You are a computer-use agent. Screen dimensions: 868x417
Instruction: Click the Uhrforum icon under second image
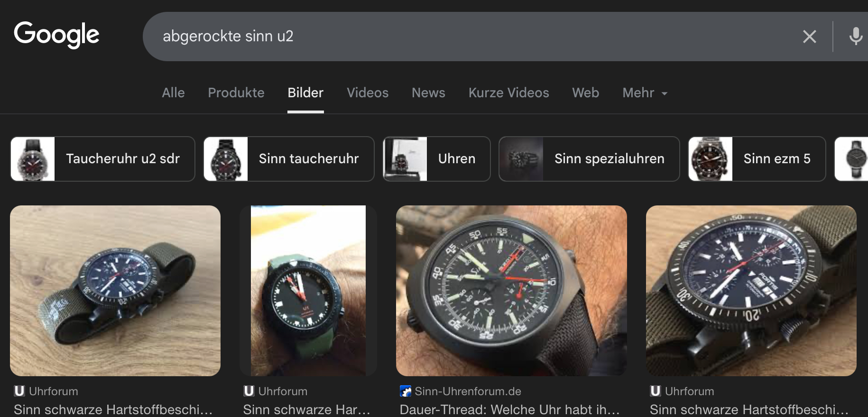click(x=249, y=391)
